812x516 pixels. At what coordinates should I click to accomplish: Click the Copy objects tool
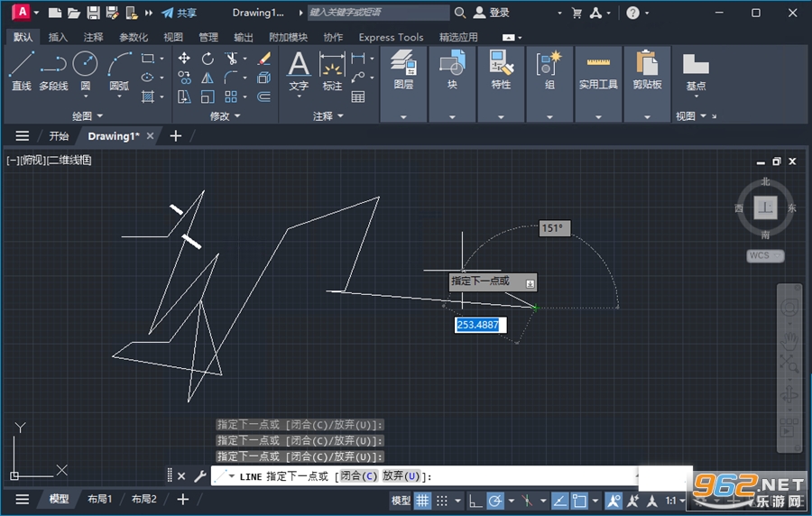184,78
